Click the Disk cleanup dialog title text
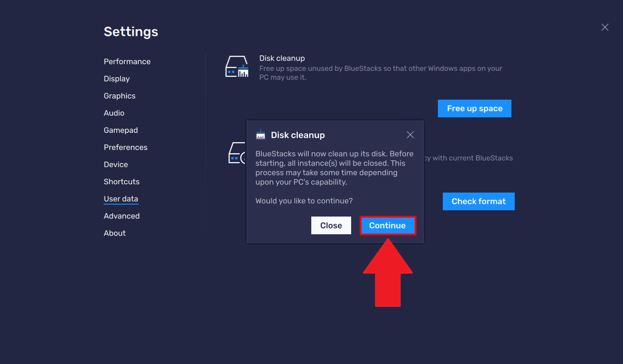 point(298,135)
